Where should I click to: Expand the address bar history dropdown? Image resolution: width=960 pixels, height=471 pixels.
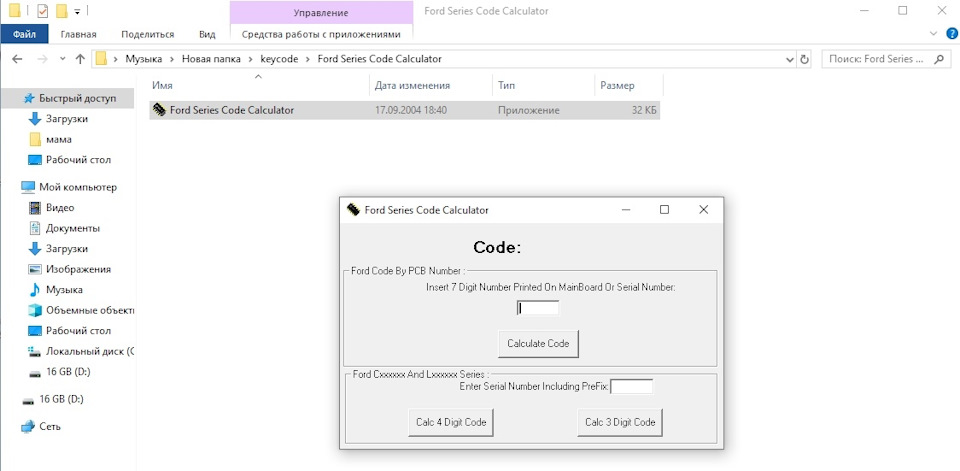[789, 59]
